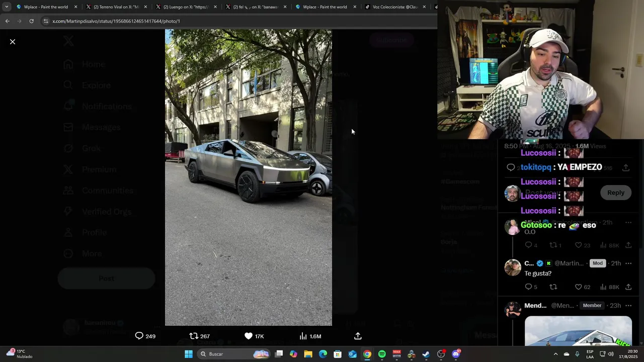The width and height of the screenshot is (644, 362).
Task: Open Google Chrome from the taskbar
Action: tap(367, 354)
